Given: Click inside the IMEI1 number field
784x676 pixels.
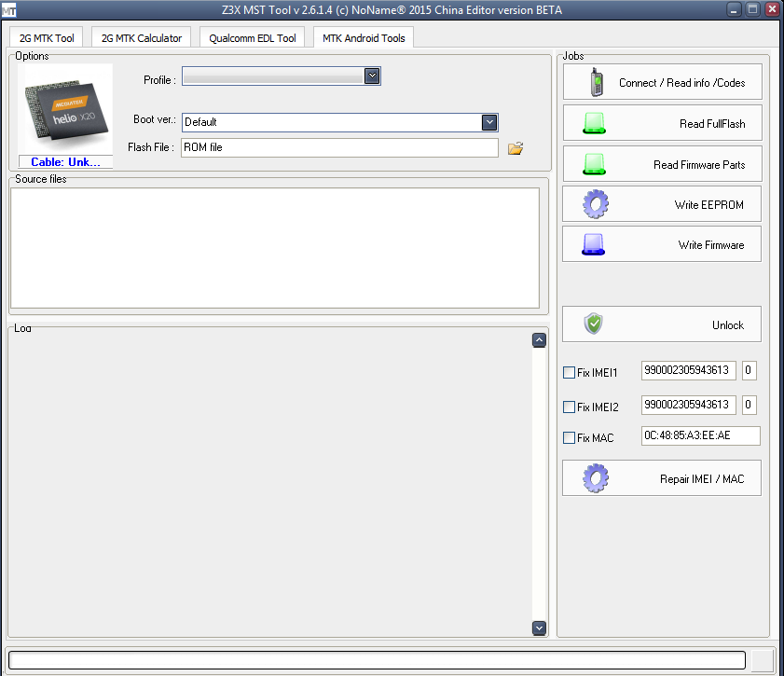Looking at the screenshot, I should (688, 370).
